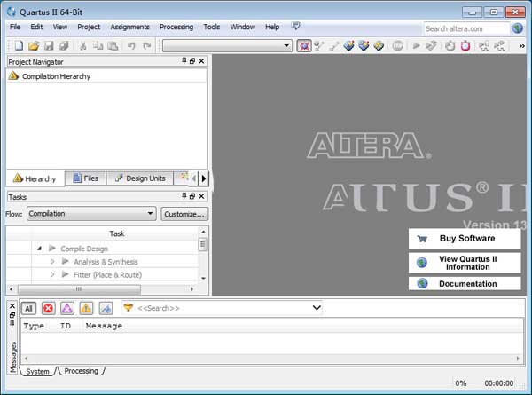Switch to the Files tab
This screenshot has width=532, height=395.
(85, 178)
